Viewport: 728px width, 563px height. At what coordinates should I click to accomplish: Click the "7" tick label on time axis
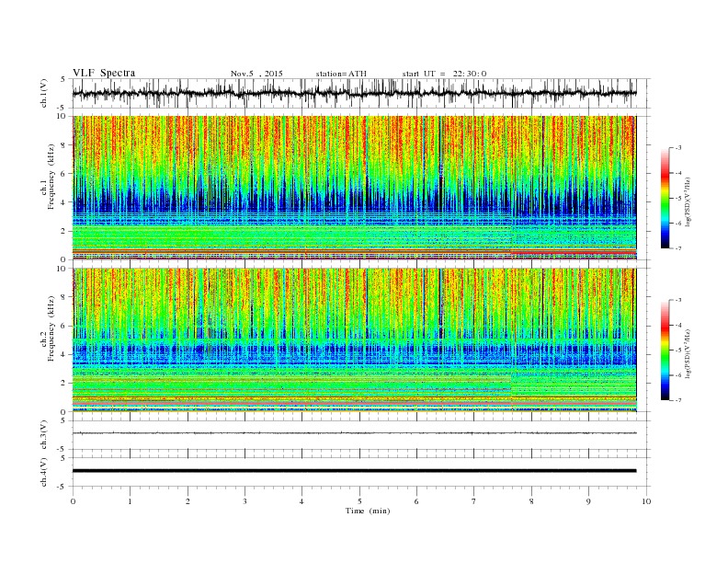474,501
